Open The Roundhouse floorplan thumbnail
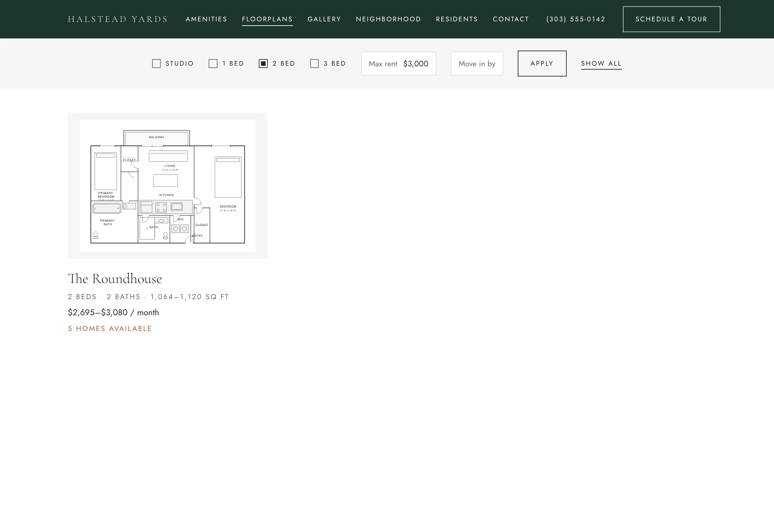Image resolution: width=774 pixels, height=532 pixels. (x=168, y=186)
